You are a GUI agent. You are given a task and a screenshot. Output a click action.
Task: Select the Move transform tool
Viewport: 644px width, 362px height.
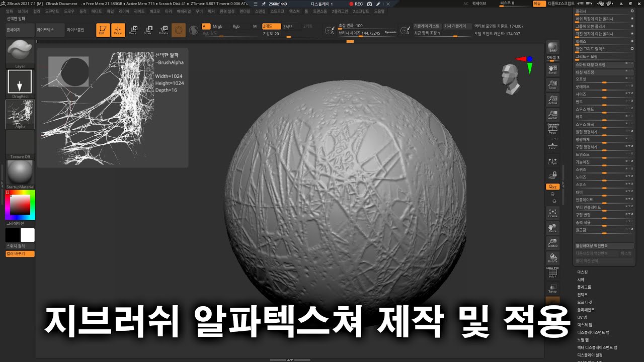click(133, 30)
